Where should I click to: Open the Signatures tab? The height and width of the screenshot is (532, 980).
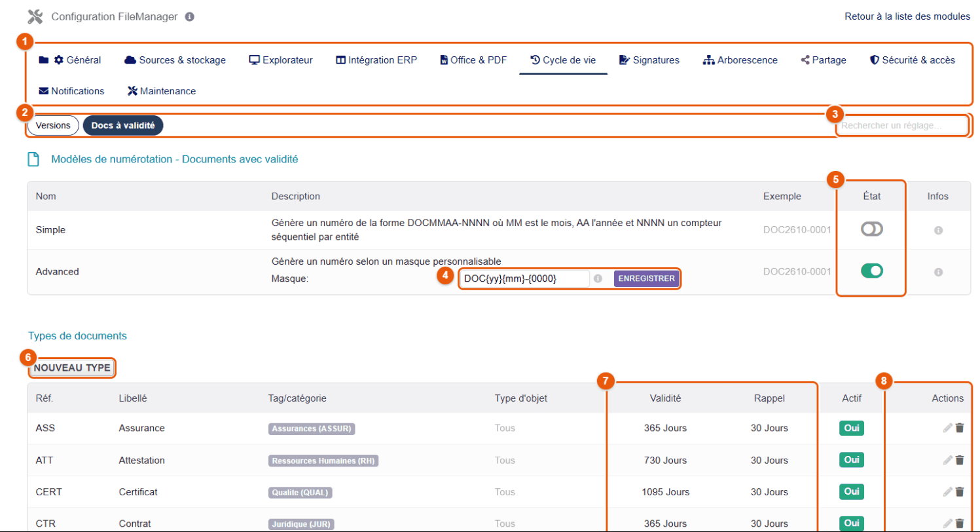(x=649, y=60)
